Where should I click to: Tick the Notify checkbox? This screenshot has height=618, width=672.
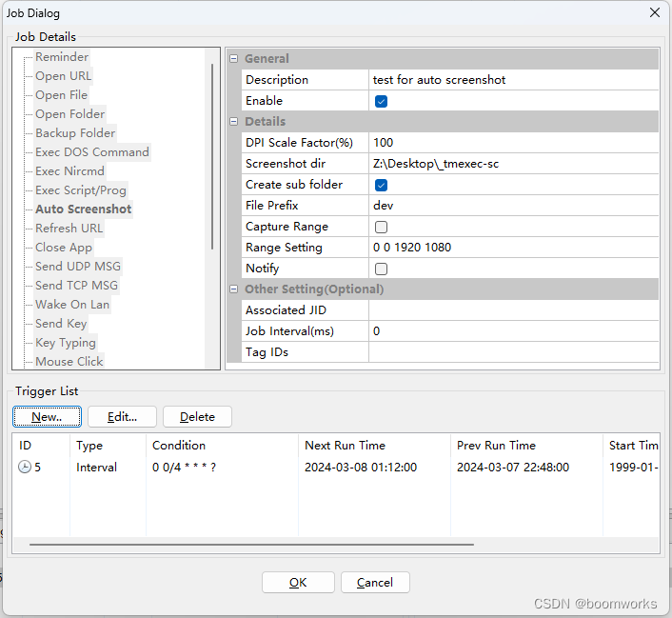click(381, 269)
